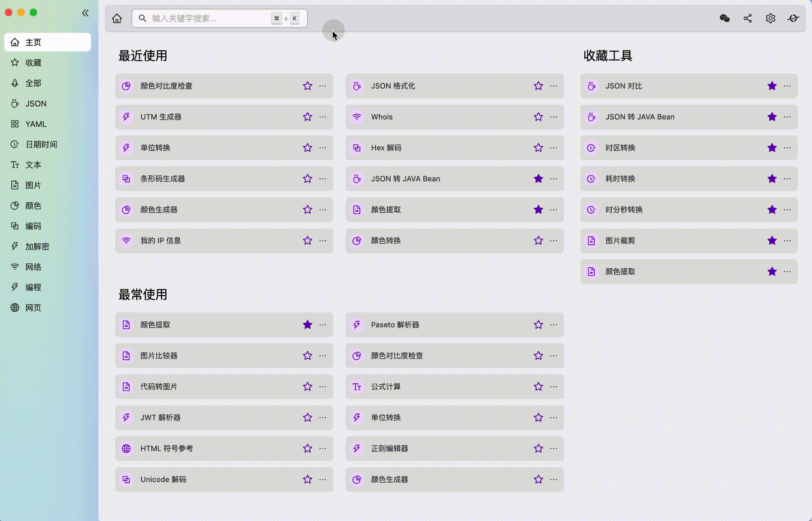
Task: Open more options for 时分秒转换
Action: click(788, 209)
